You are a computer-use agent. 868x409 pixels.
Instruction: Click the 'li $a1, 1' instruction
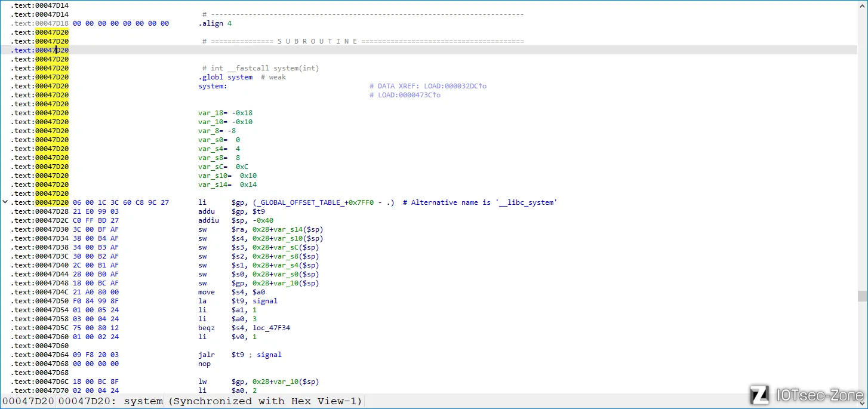click(x=227, y=310)
